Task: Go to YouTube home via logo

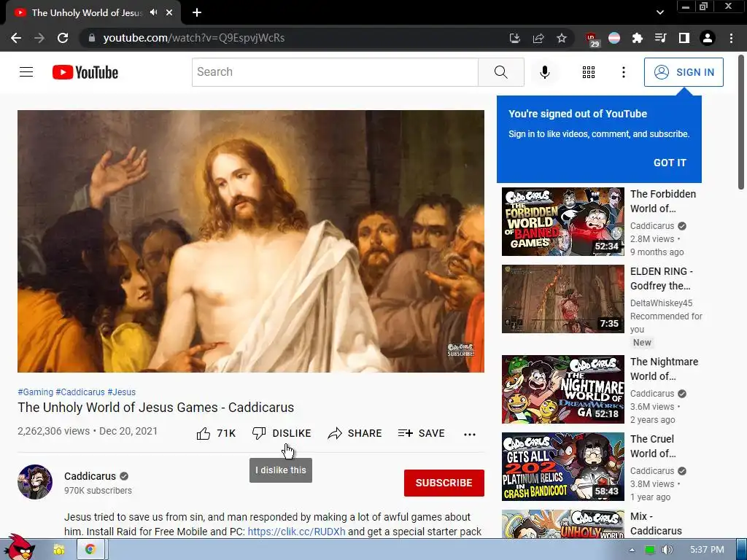Action: (85, 72)
